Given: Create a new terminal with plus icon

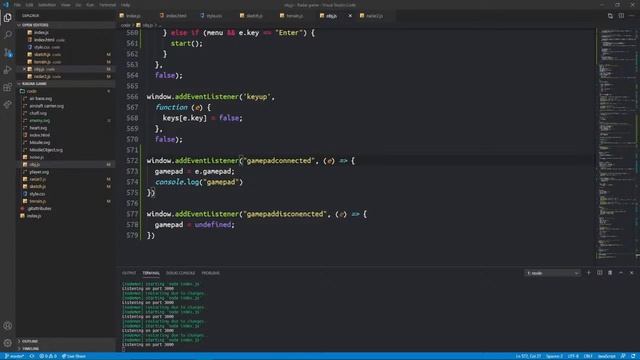Looking at the screenshot, I should [589, 273].
